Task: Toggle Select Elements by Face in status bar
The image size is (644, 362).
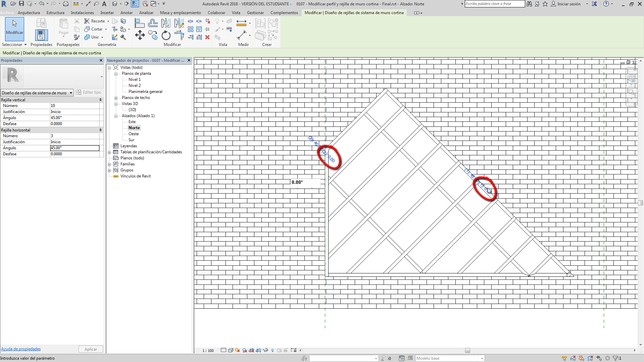Action: click(x=590, y=358)
